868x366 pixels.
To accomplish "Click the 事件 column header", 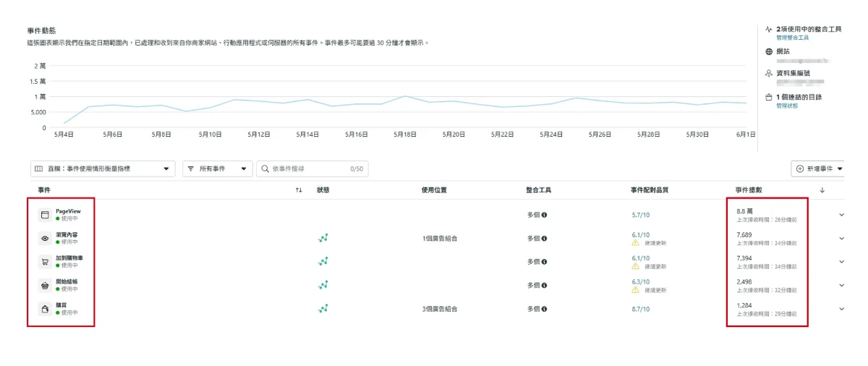I will tap(44, 190).
